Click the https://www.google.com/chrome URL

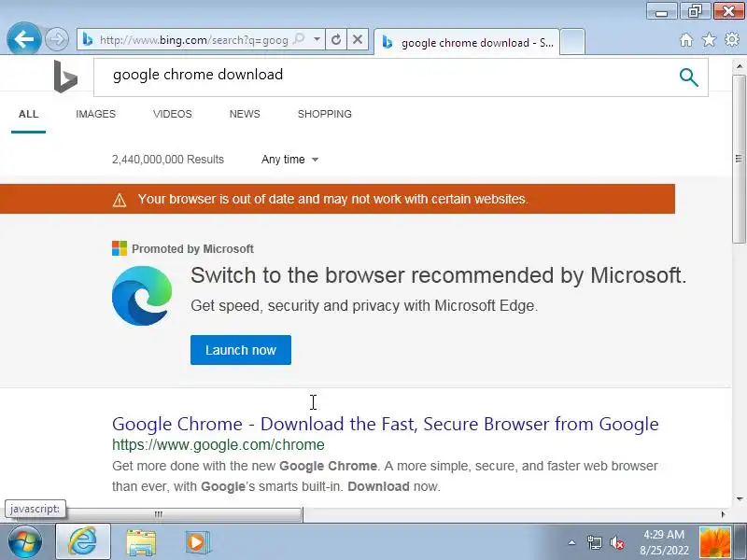pos(218,445)
